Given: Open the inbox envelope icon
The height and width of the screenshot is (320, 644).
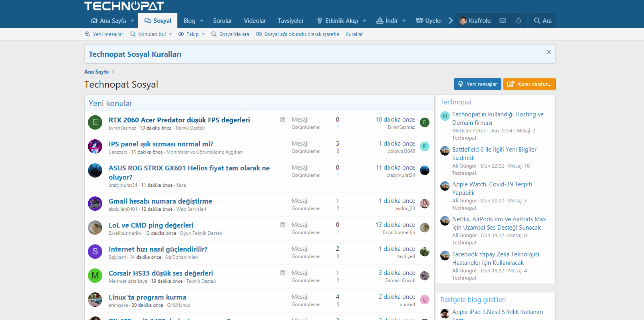Looking at the screenshot, I should pyautogui.click(x=503, y=21).
